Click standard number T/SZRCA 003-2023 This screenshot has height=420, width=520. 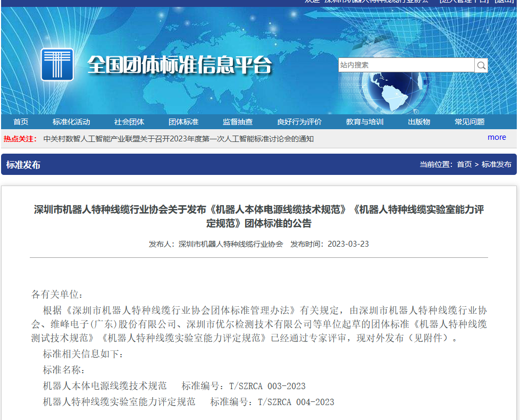[x=267, y=386]
